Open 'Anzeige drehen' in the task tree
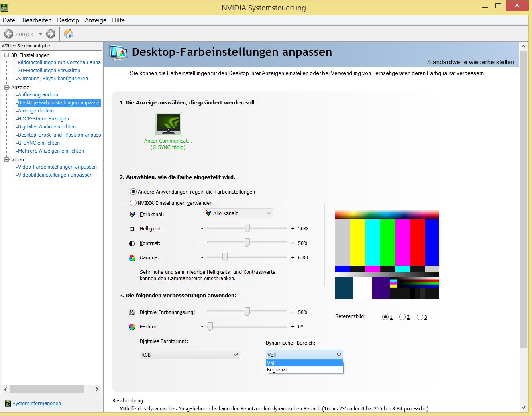532x416 pixels. coord(36,111)
